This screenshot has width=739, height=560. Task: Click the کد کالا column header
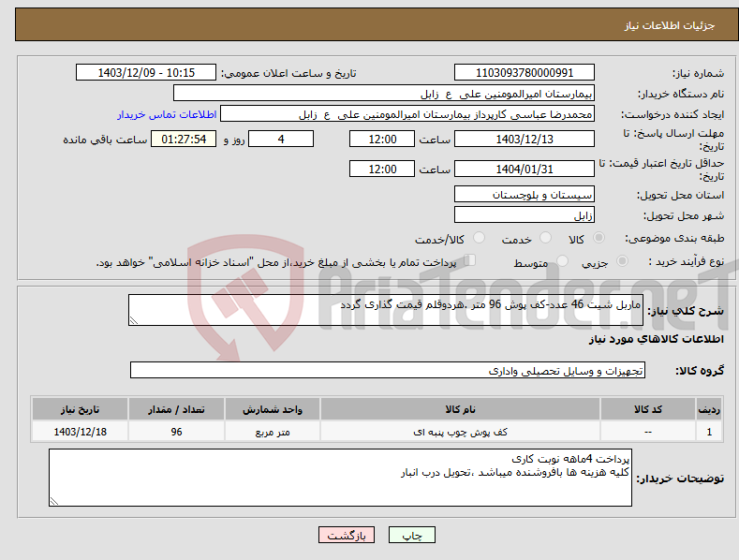tap(648, 409)
